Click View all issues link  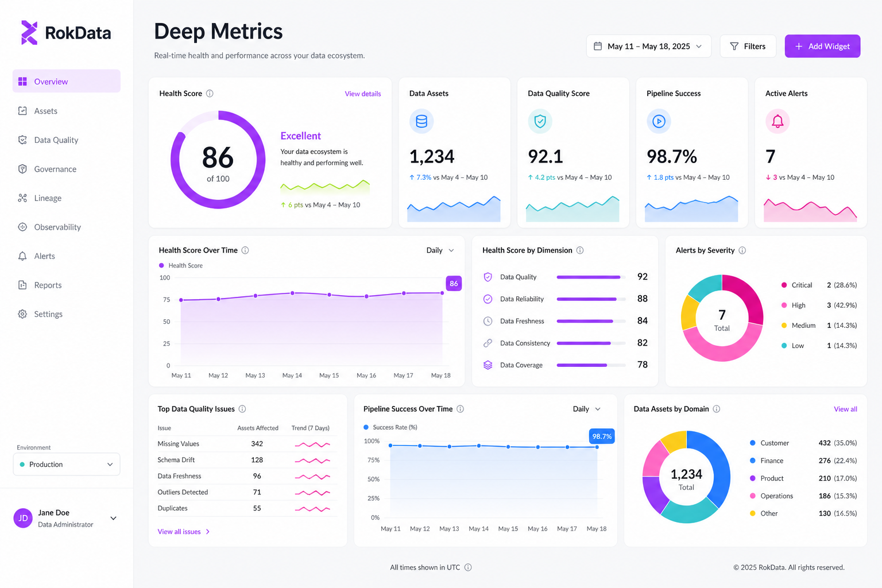pos(184,532)
